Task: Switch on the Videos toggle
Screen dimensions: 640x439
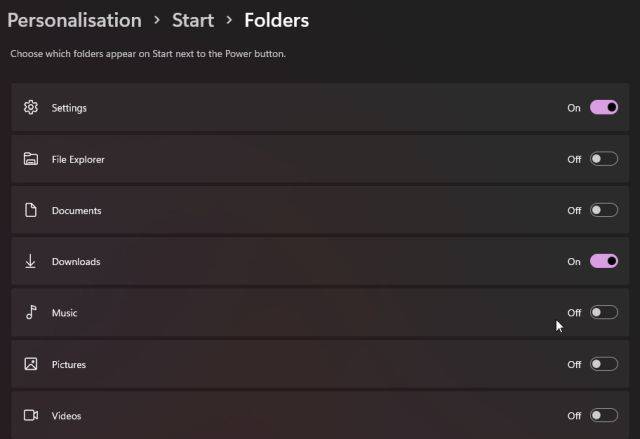Action: click(603, 415)
